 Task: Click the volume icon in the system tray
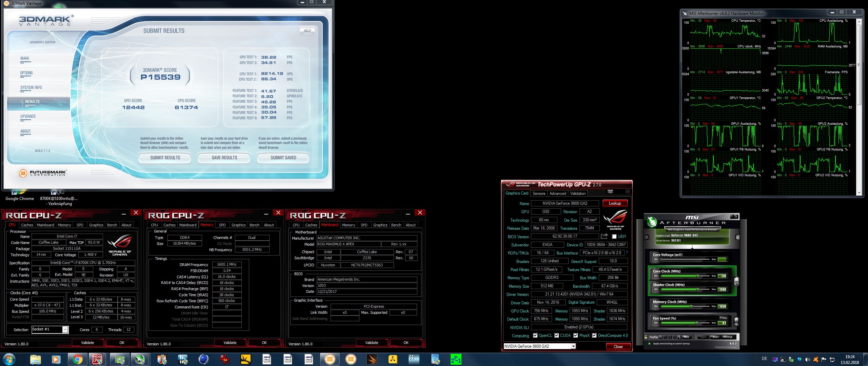[807, 360]
